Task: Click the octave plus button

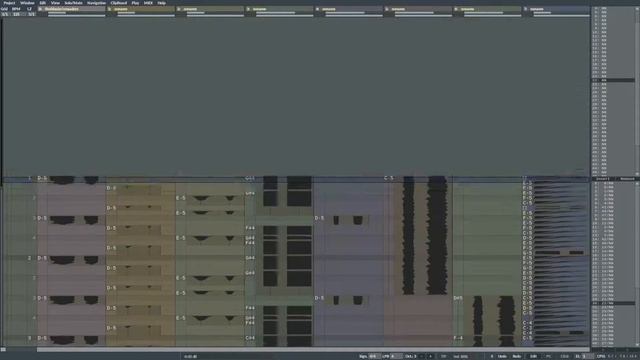Action: pos(430,356)
